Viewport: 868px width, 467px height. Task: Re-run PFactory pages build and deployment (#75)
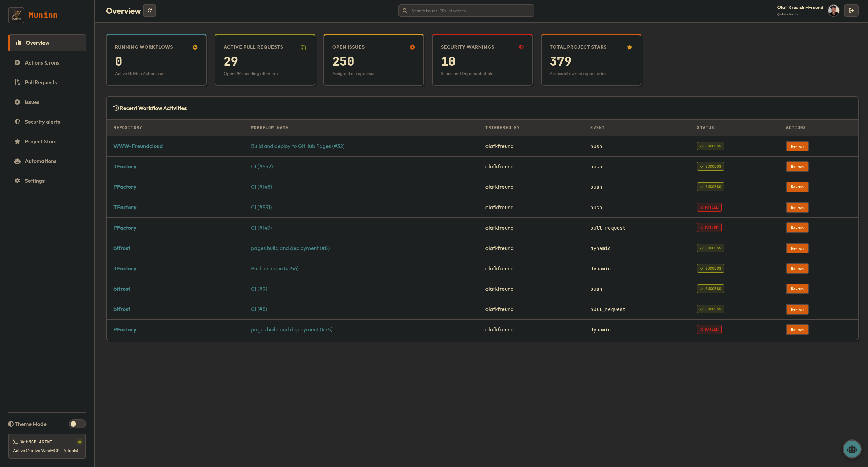pyautogui.click(x=797, y=330)
